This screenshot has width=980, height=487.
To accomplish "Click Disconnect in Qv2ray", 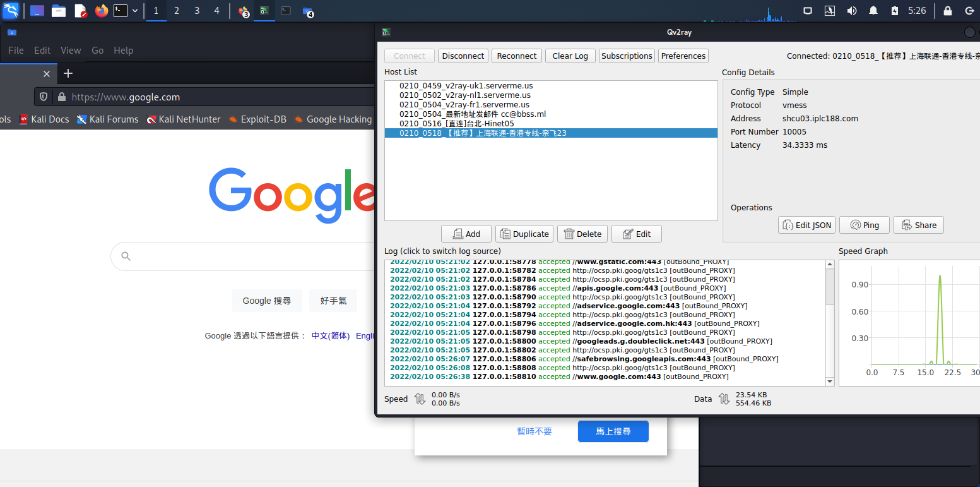I will 463,56.
